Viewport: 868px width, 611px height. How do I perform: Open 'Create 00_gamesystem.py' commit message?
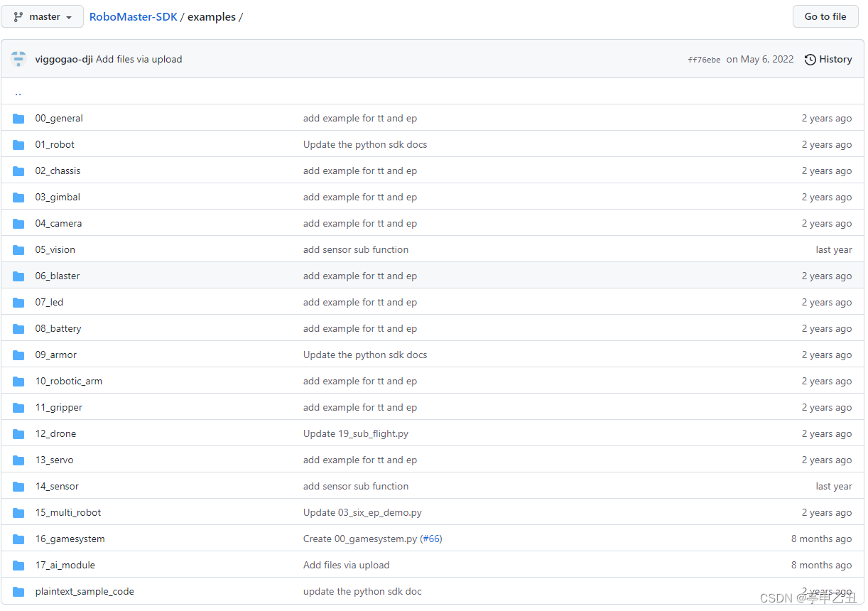point(360,539)
